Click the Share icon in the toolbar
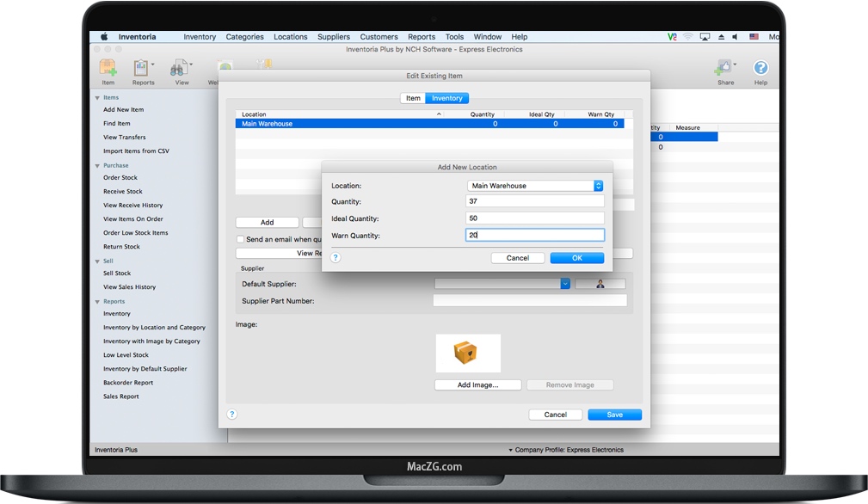868x504 pixels. (x=723, y=71)
